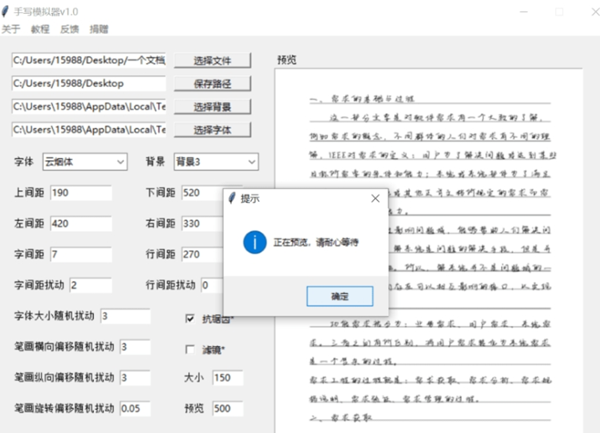Click the 上间距 input field
This screenshot has width=600, height=433.
tap(79, 193)
